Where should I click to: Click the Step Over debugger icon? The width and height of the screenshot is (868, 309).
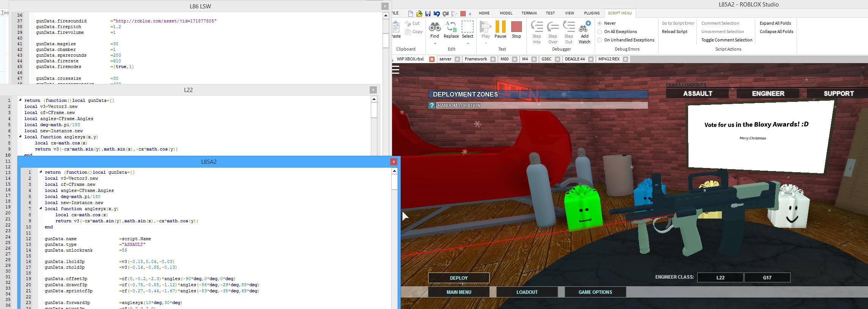[x=553, y=27]
